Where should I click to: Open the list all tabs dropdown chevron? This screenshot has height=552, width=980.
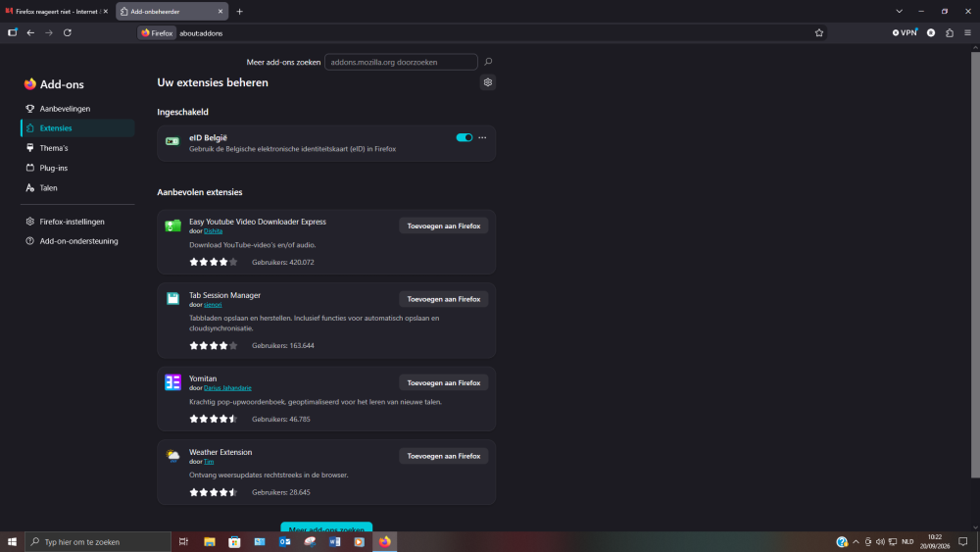pyautogui.click(x=899, y=11)
